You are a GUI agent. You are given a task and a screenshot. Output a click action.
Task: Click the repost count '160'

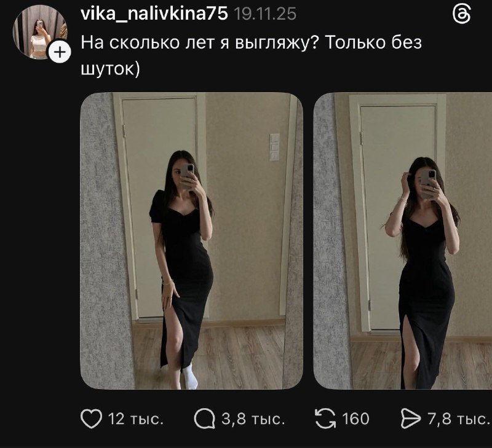(355, 419)
